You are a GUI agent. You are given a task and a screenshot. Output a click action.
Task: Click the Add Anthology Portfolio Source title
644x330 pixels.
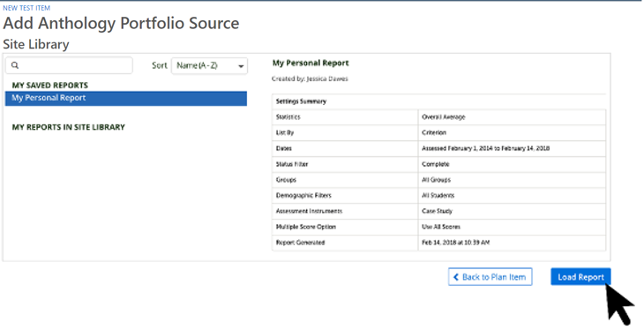click(121, 24)
